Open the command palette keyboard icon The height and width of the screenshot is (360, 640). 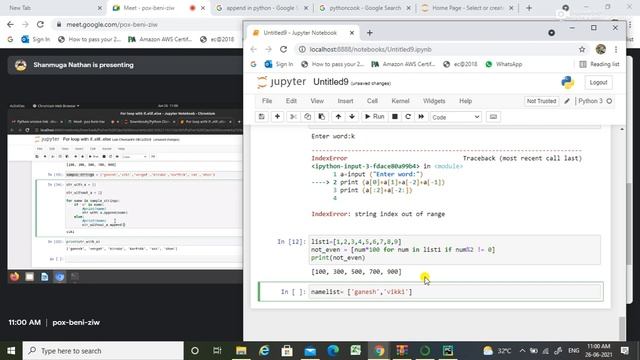pyautogui.click(x=493, y=117)
